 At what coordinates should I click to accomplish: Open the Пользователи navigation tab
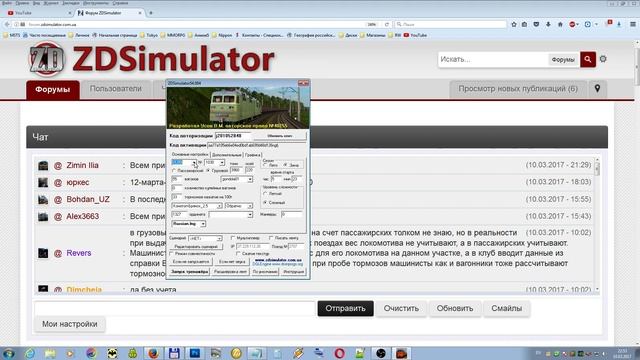pyautogui.click(x=116, y=89)
